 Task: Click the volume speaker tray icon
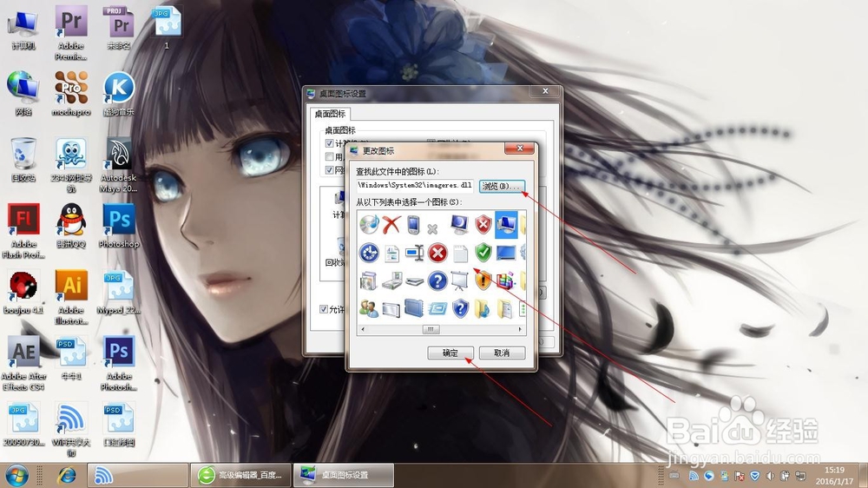pos(770,476)
